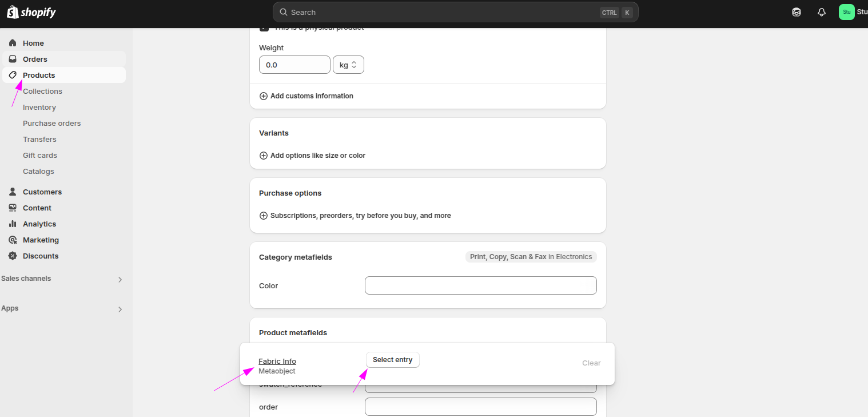The image size is (868, 417).
Task: Click the Orders inbox icon
Action: coord(13,59)
